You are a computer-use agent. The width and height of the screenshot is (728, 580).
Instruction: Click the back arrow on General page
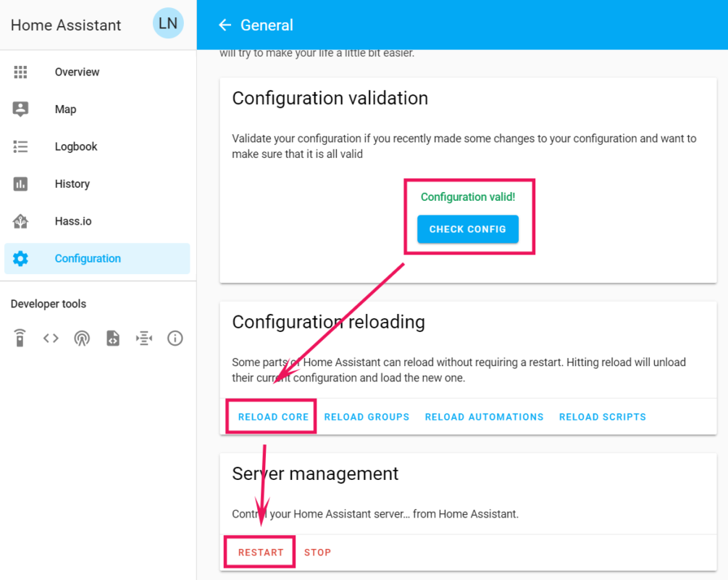click(x=225, y=24)
